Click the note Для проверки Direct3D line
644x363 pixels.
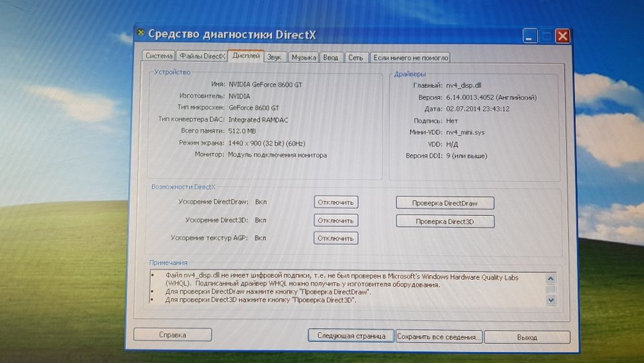261,300
